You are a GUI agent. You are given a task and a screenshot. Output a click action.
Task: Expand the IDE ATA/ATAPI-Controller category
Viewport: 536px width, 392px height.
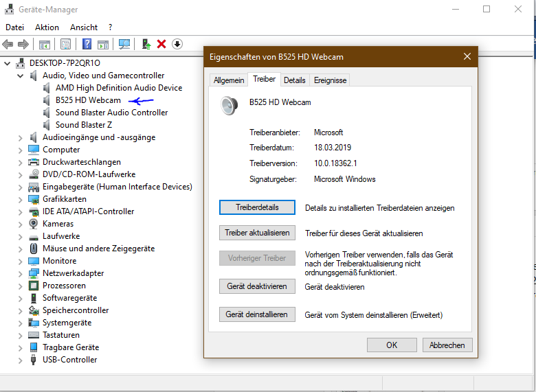point(20,212)
